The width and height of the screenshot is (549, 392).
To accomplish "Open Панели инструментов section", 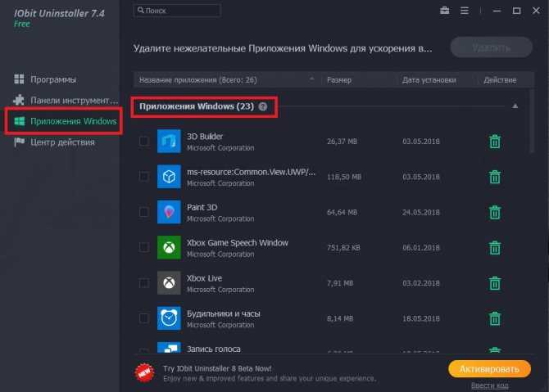I will 66,101.
